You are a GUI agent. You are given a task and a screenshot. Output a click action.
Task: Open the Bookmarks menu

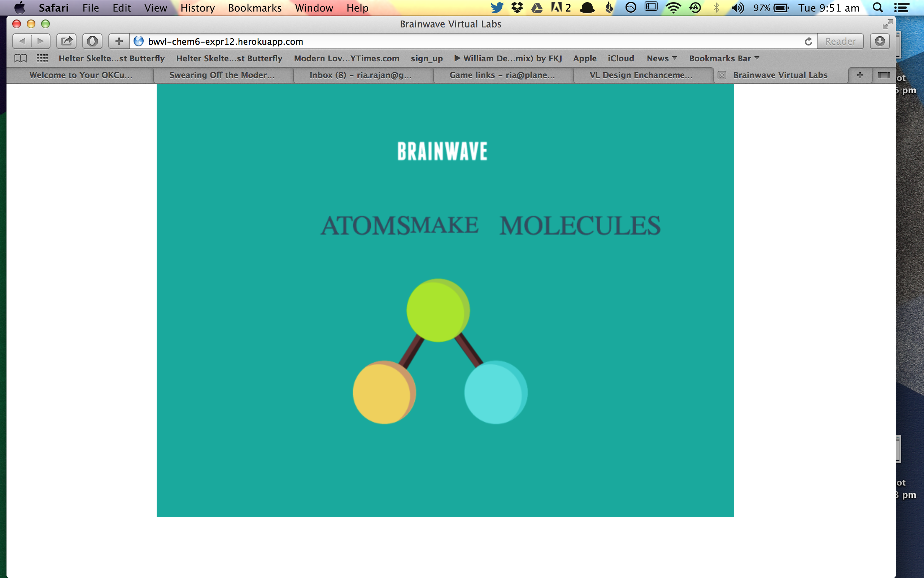point(255,8)
